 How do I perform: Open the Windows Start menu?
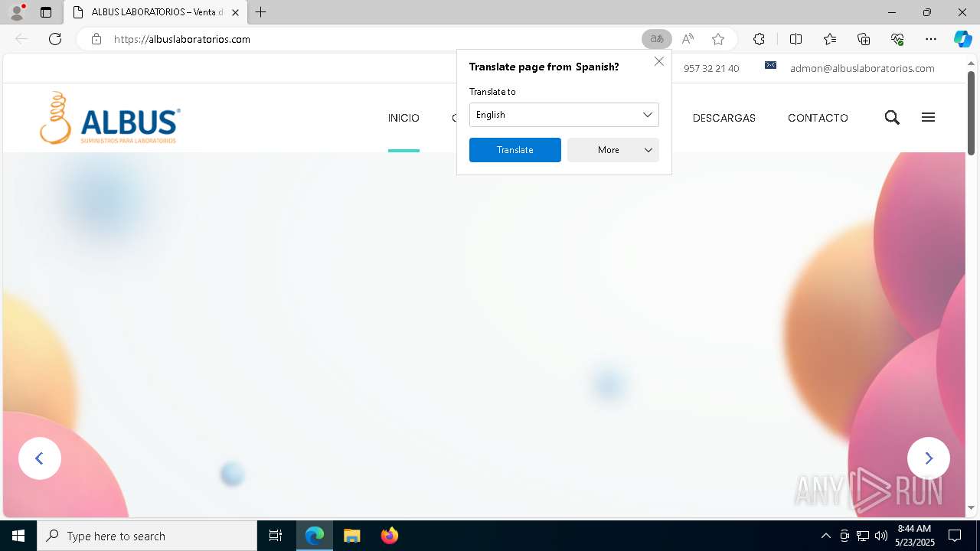tap(18, 536)
